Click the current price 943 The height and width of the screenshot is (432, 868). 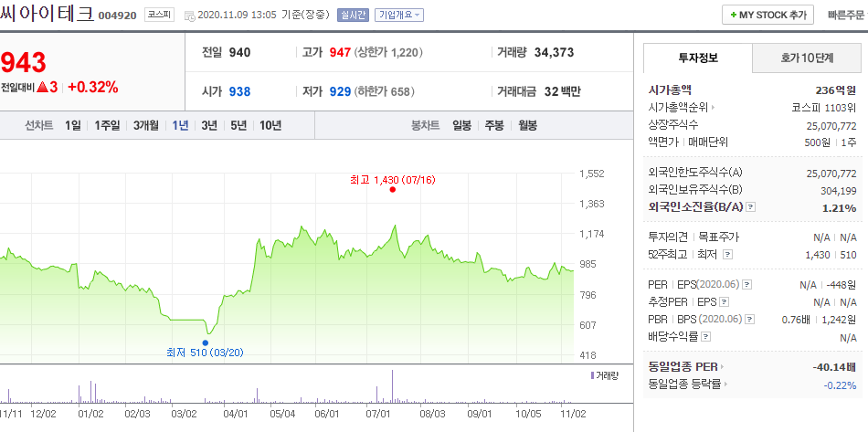(x=23, y=62)
